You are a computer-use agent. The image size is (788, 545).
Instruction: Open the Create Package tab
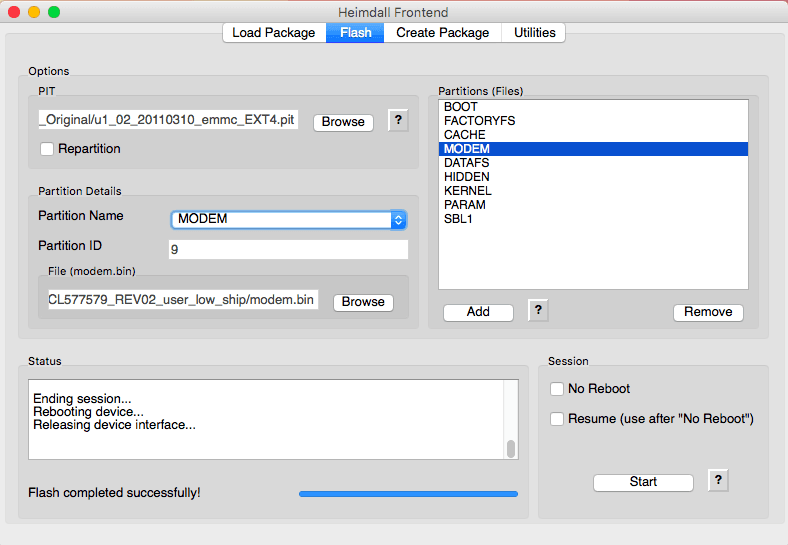[x=442, y=33]
